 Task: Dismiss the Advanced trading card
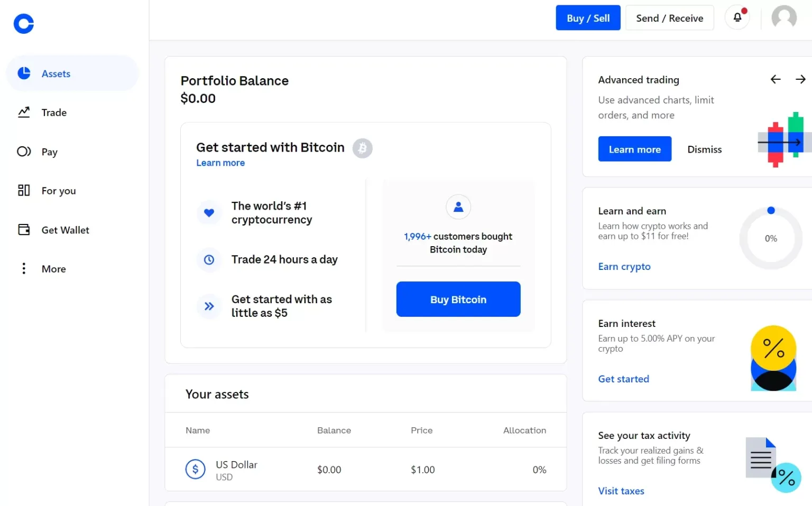pos(704,149)
